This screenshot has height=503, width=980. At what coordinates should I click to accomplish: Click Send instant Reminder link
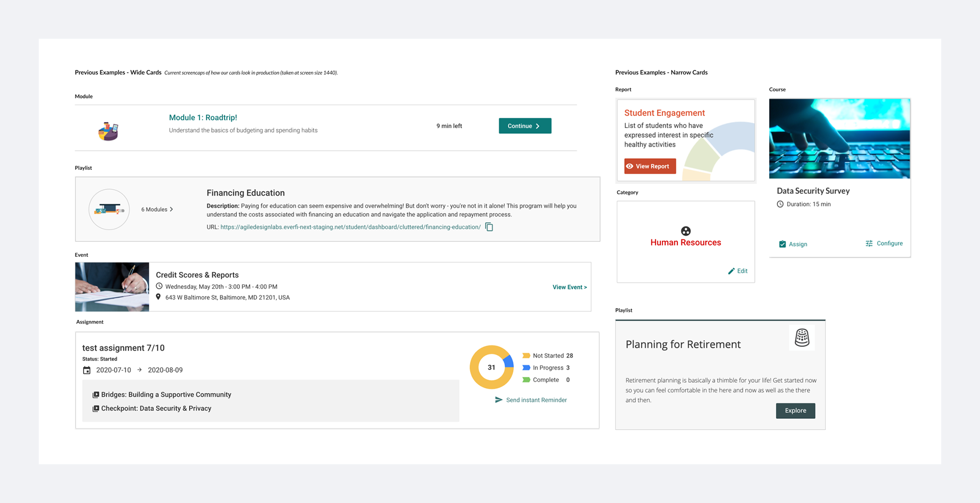(x=536, y=400)
